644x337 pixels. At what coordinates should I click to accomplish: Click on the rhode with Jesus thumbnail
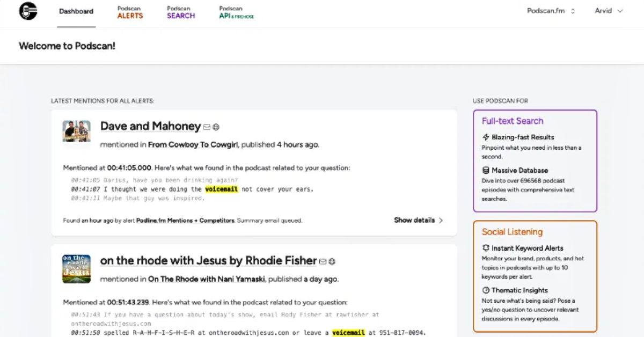pos(76,269)
